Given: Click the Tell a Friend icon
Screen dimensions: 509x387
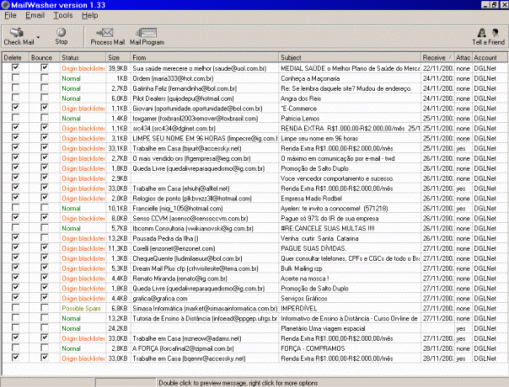Looking at the screenshot, I should coord(488,37).
